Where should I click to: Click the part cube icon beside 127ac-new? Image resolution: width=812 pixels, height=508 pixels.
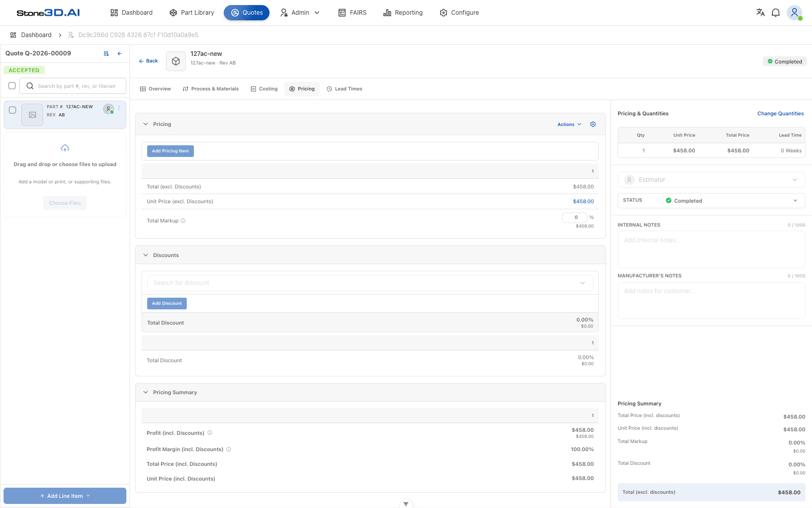(176, 61)
